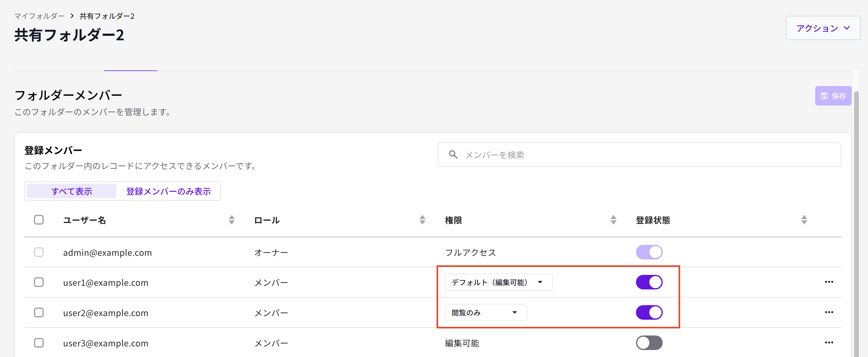
Task: Click the user2@example.com user name
Action: [106, 313]
